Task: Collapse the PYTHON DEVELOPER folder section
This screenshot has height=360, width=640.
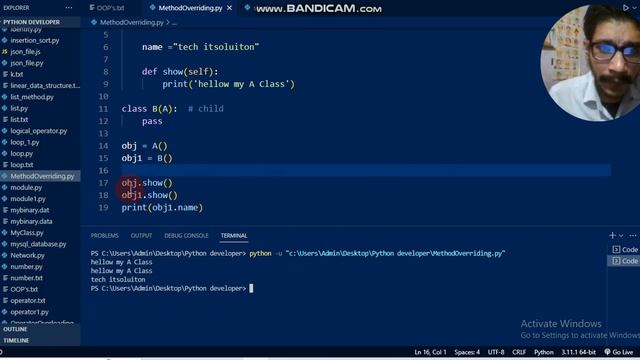Action: pyautogui.click(x=31, y=22)
